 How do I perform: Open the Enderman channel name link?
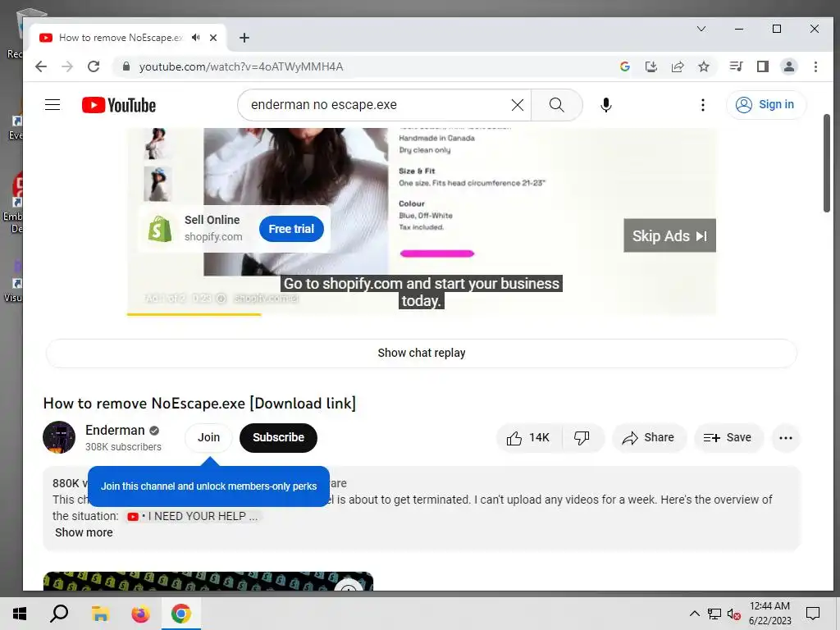point(115,430)
